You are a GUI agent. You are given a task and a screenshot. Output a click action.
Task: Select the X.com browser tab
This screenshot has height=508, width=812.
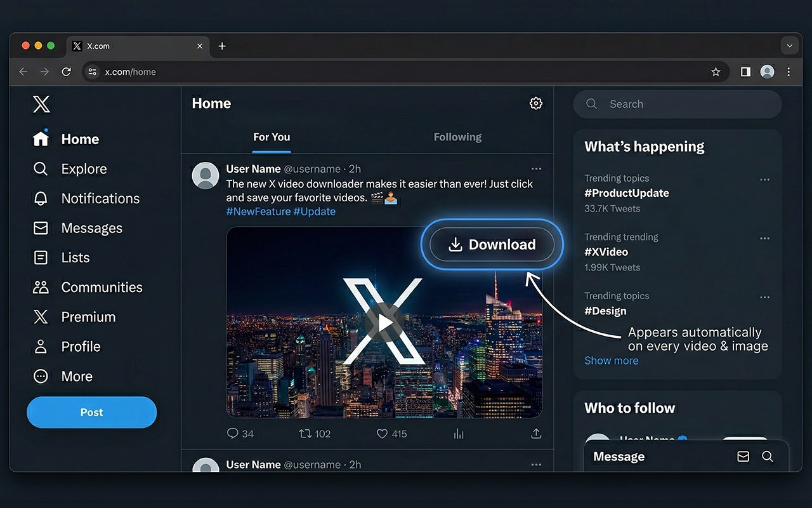(x=138, y=46)
